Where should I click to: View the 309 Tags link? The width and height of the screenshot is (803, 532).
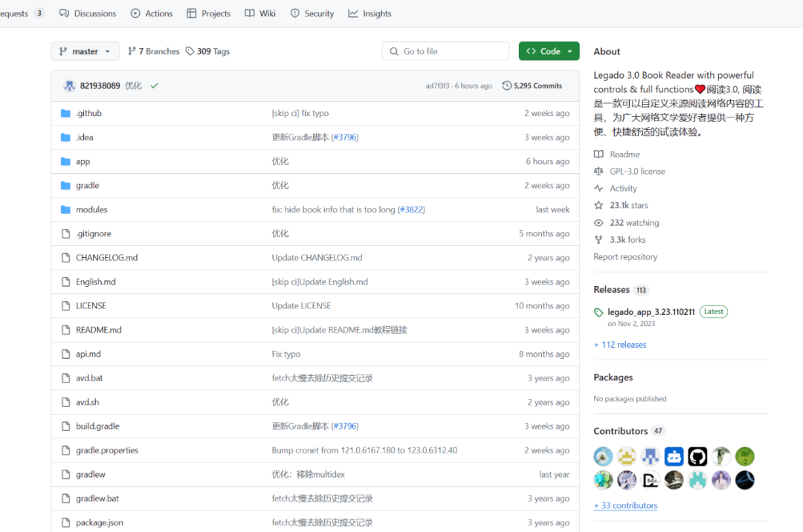[x=208, y=51]
